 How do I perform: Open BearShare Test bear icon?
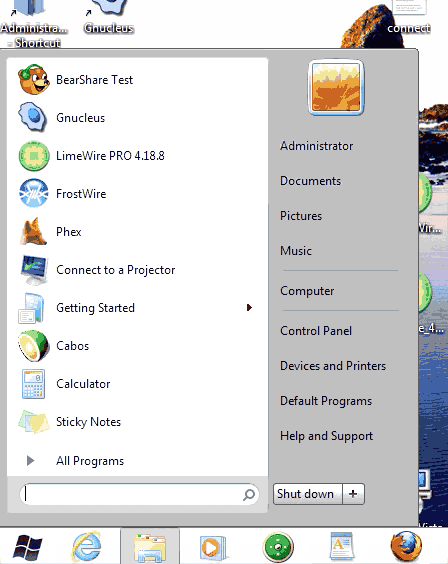pos(34,79)
